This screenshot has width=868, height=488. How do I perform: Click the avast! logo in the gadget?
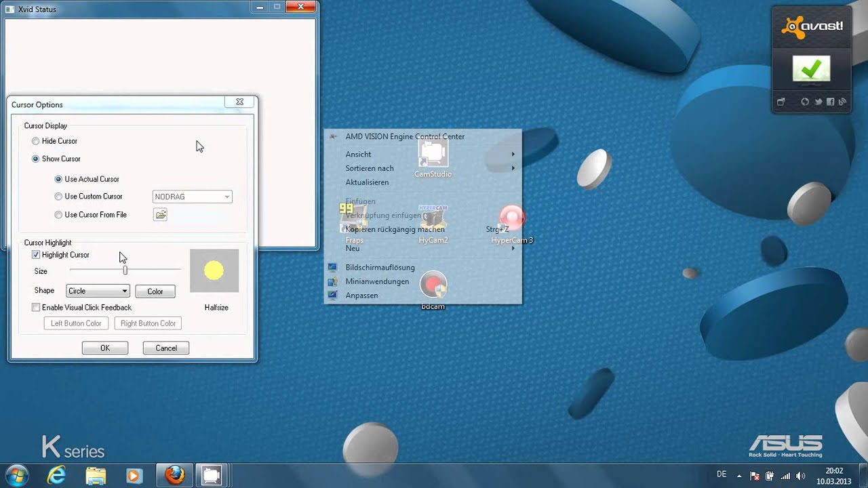(x=812, y=27)
